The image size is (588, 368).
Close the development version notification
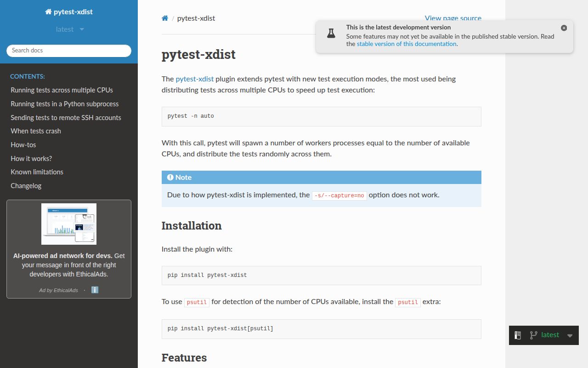pyautogui.click(x=564, y=28)
